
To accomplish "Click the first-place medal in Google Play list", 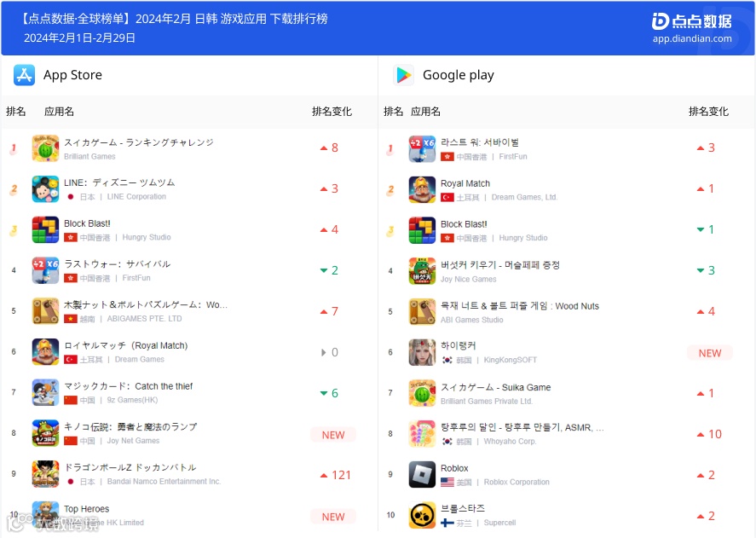I will 390,149.
